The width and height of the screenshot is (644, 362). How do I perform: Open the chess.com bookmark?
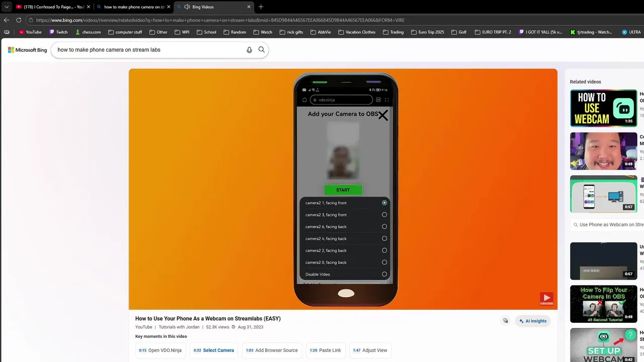click(88, 32)
